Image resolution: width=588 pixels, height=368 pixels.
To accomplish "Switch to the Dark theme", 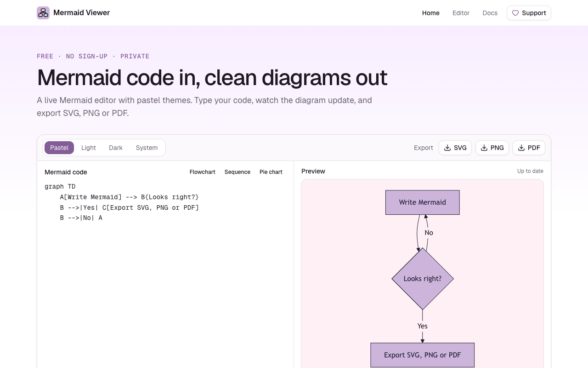I will click(x=116, y=148).
